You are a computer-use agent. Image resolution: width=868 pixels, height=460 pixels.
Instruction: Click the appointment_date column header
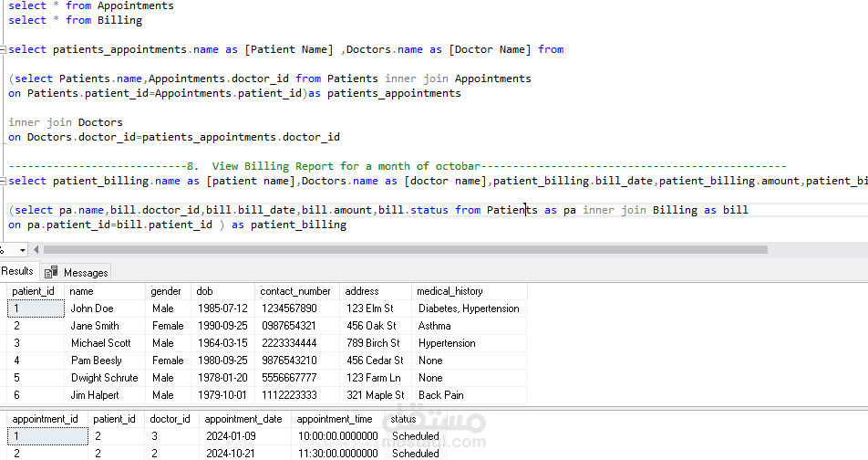pos(243,419)
